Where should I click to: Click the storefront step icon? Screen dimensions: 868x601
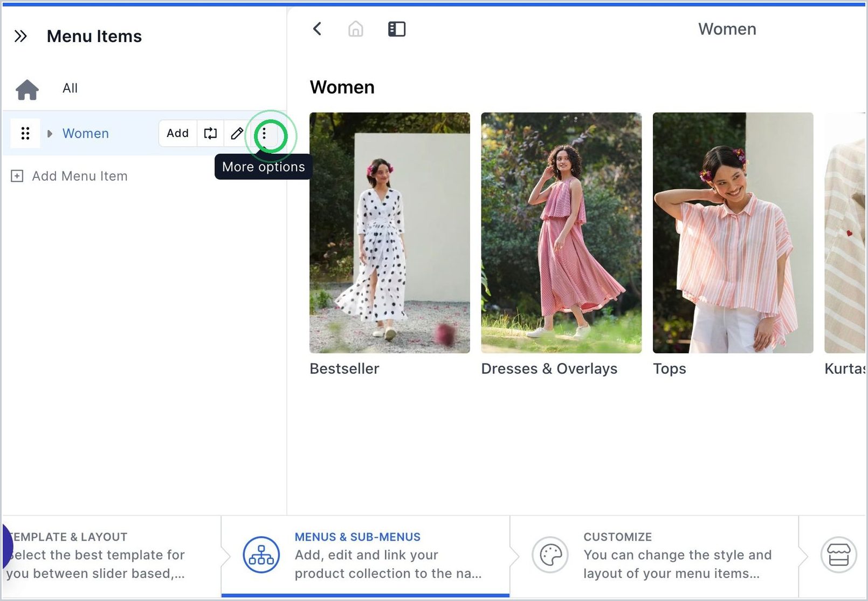click(x=839, y=555)
